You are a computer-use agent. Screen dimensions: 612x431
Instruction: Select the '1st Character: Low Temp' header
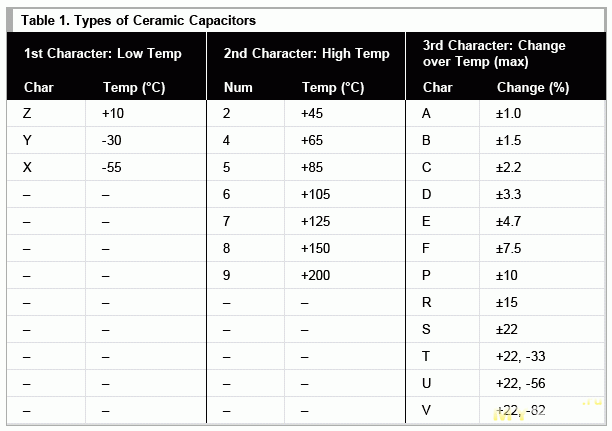[x=102, y=54]
